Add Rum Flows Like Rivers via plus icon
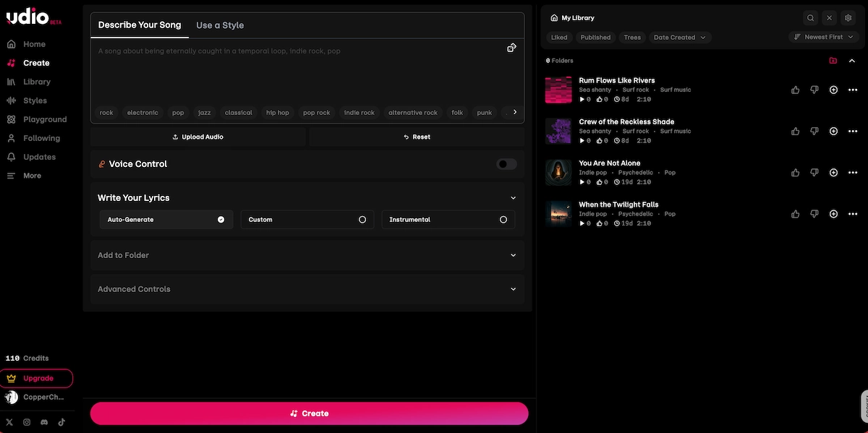This screenshot has width=868, height=433. click(833, 90)
